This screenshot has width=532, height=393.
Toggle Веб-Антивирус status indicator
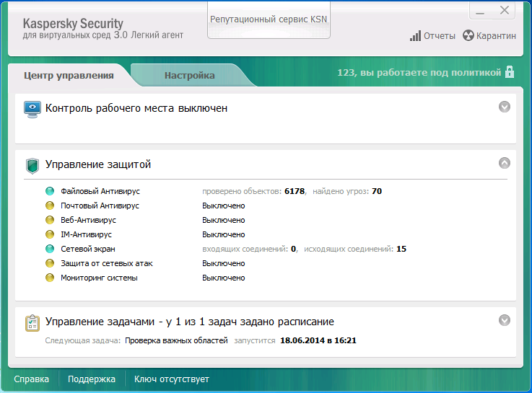pos(50,220)
